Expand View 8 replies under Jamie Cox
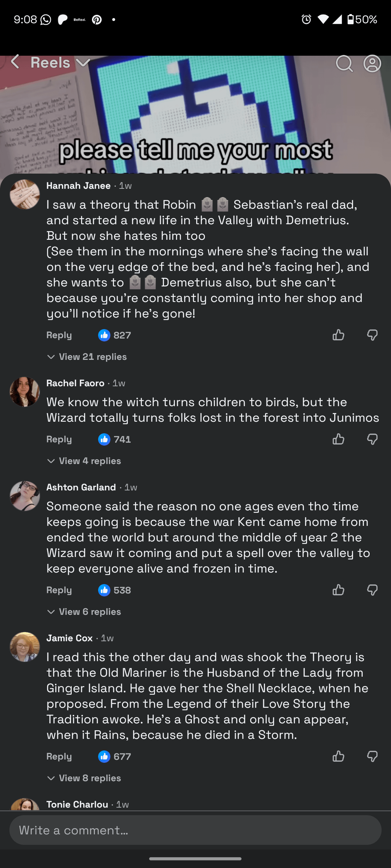The height and width of the screenshot is (868, 391). 84,778
